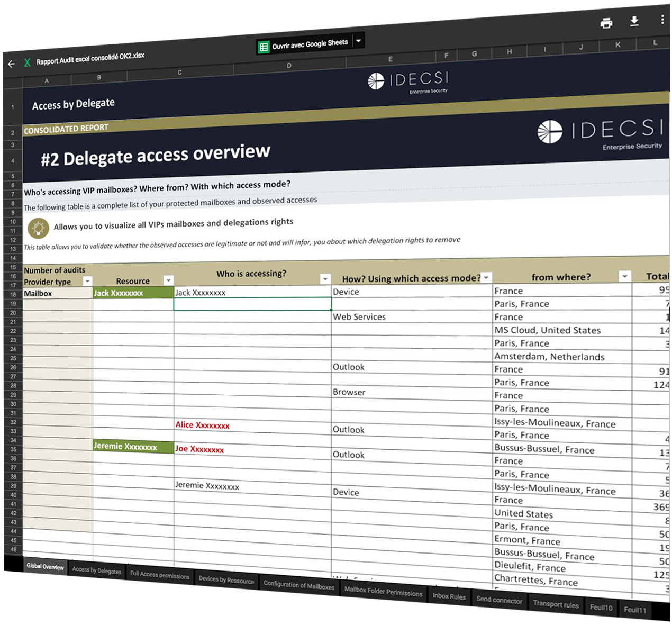Click Ouvrir avec Google Sheets button
Viewport: 672px width, 625px height.
click(x=309, y=44)
